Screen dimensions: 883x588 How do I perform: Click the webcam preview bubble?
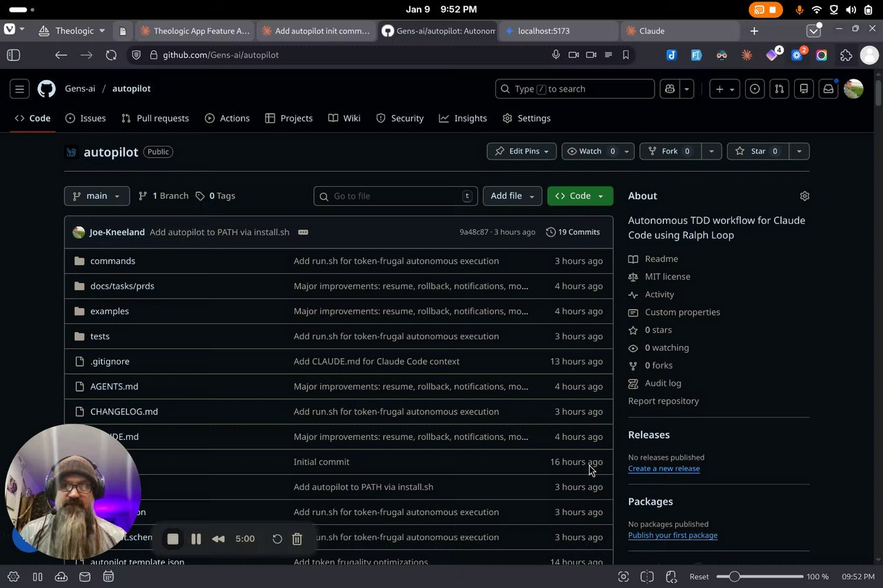pos(72,492)
